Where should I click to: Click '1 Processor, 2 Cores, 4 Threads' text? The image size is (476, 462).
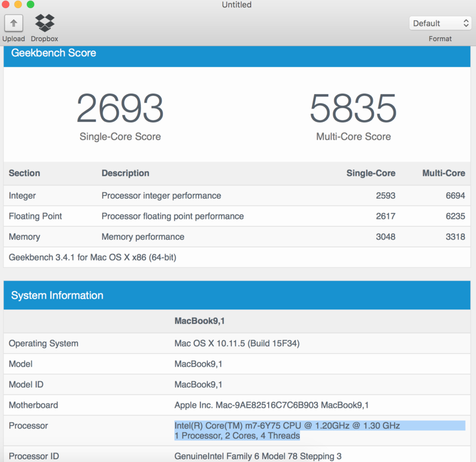(x=237, y=435)
